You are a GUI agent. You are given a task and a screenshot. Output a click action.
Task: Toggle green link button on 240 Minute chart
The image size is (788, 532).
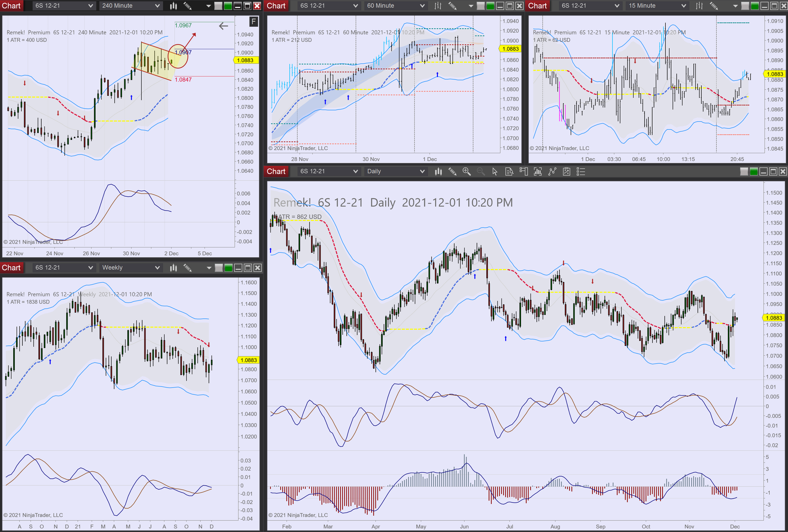coord(228,6)
